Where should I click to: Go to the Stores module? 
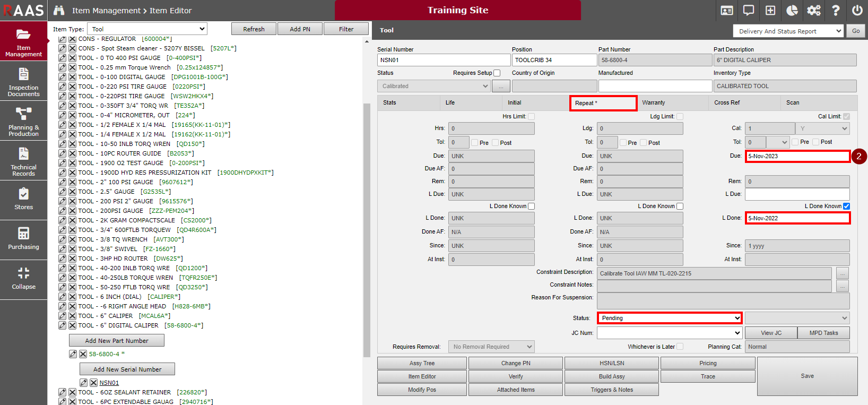pos(23,199)
